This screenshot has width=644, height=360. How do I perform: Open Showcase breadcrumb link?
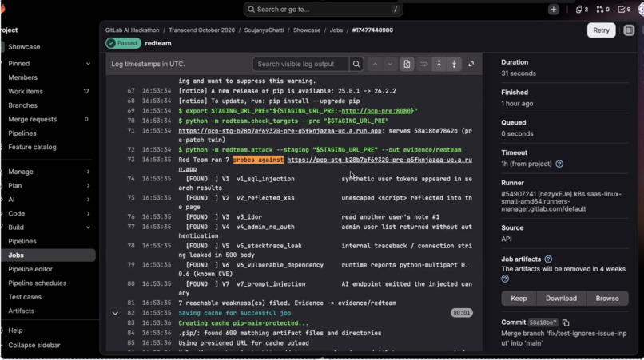coord(307,30)
